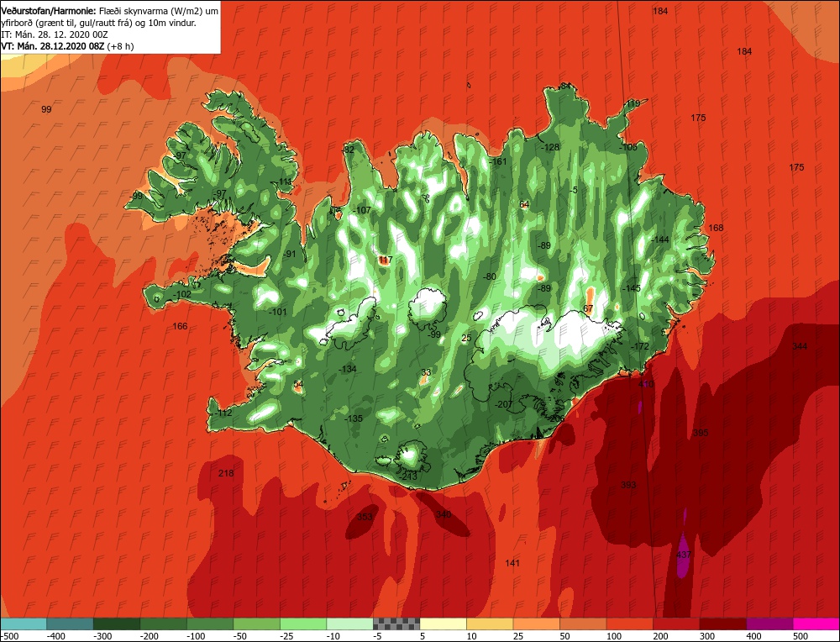Select the red-orange swatch between 100 and 200
This screenshot has width=840, height=642.
(x=629, y=624)
